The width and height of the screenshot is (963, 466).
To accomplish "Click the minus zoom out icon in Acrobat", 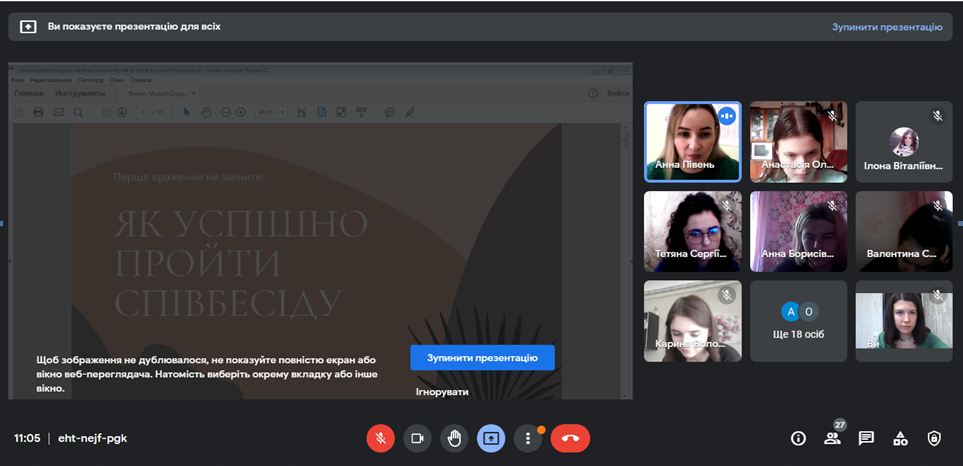I will pyautogui.click(x=225, y=112).
